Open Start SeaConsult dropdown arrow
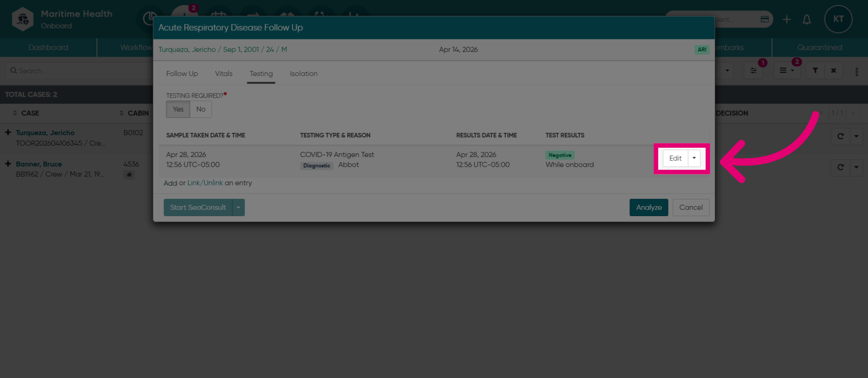The height and width of the screenshot is (378, 868). click(x=238, y=208)
